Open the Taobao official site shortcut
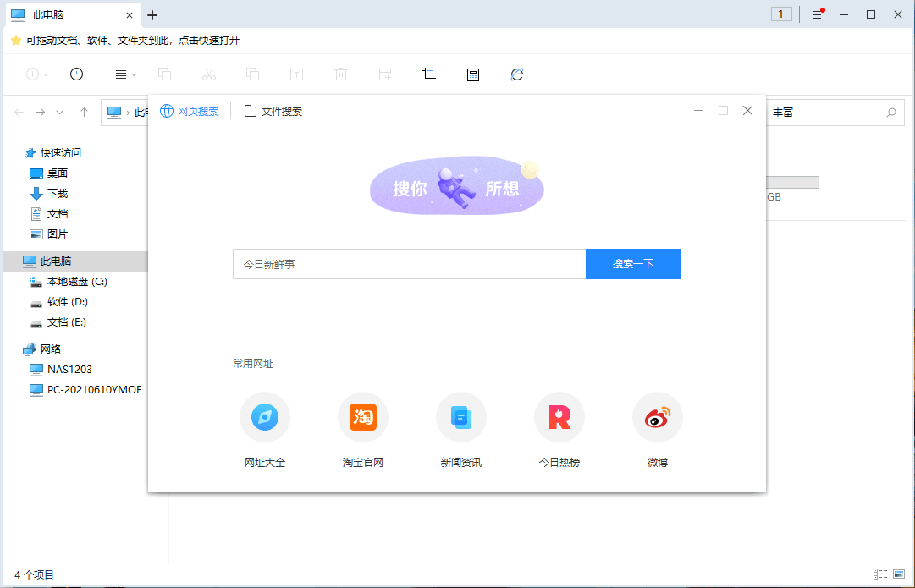This screenshot has width=915, height=588. tap(362, 416)
